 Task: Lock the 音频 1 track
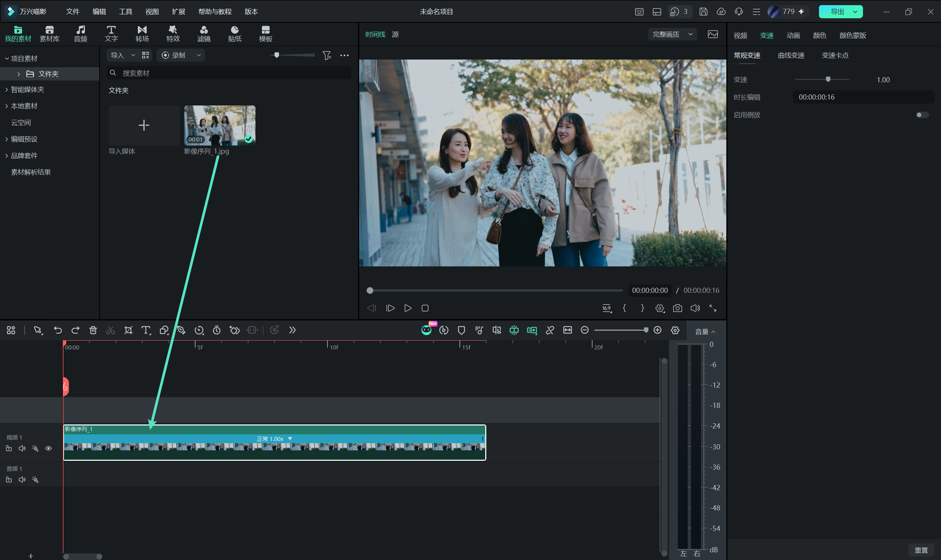pos(9,480)
